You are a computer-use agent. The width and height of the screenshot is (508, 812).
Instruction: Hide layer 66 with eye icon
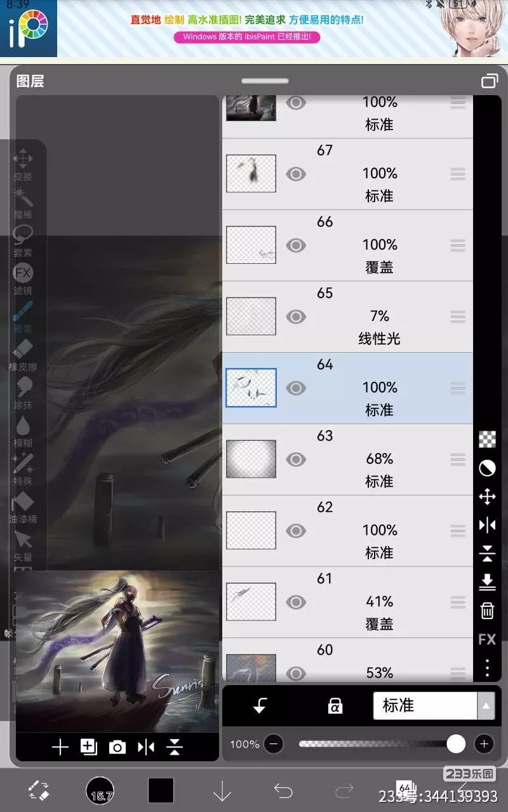(x=296, y=245)
